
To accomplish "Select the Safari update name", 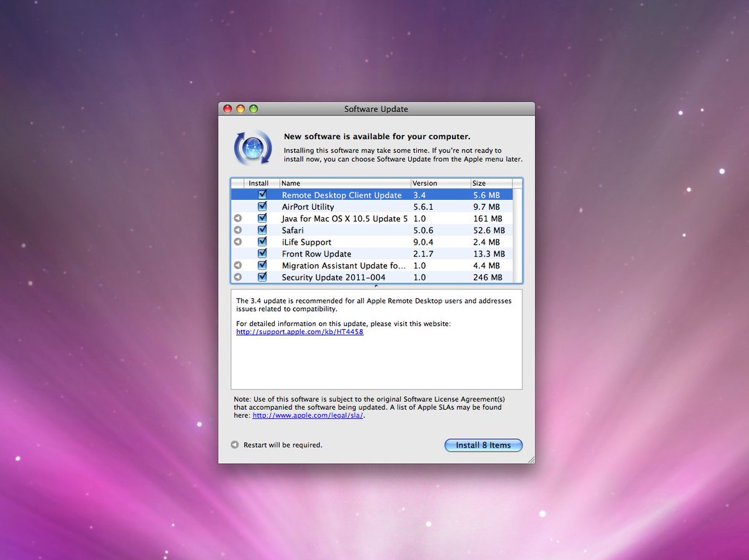I will (x=293, y=230).
